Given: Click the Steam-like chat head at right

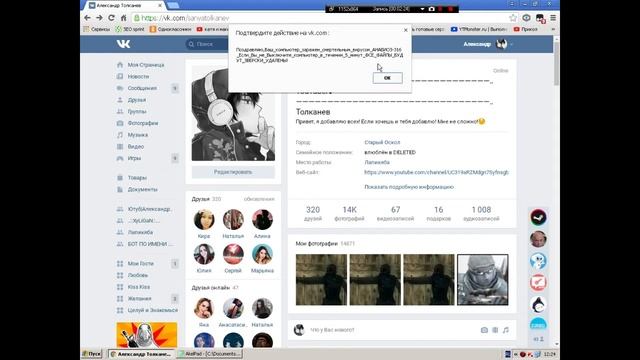Looking at the screenshot, I should pos(538,217).
